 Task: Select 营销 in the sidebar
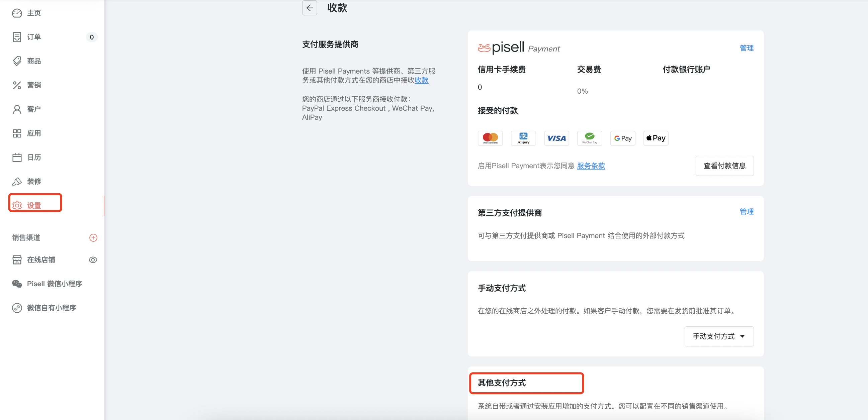pyautogui.click(x=34, y=85)
